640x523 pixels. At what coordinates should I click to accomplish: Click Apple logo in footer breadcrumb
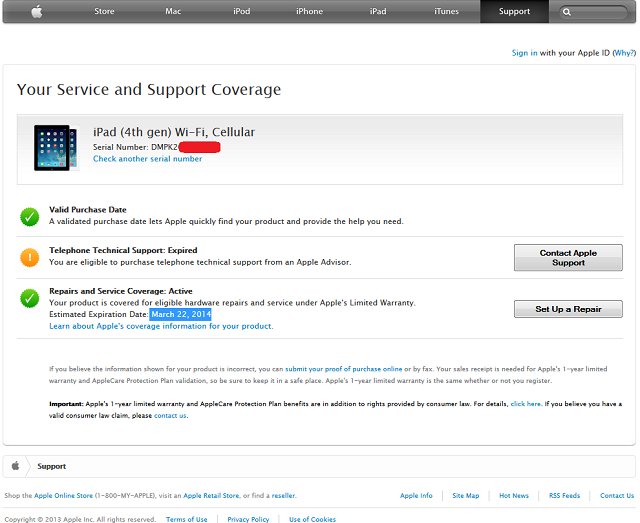coord(16,466)
